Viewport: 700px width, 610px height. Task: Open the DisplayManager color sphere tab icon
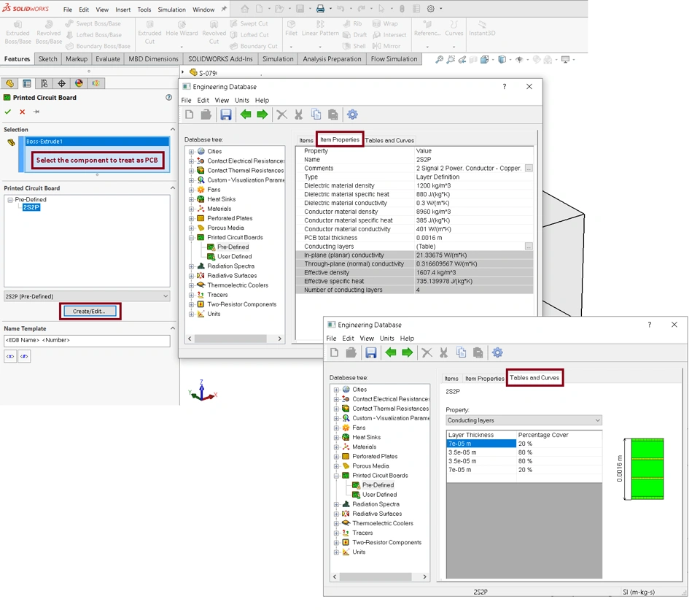79,83
